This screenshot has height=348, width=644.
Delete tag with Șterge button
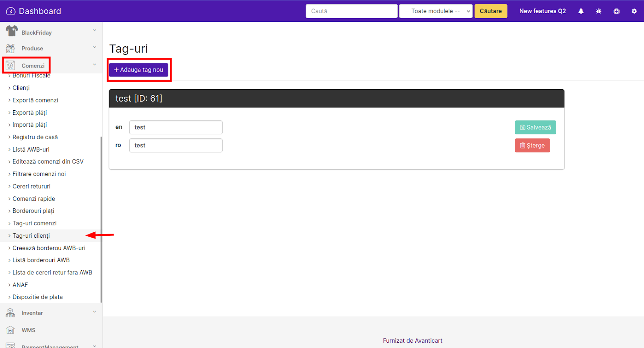(532, 146)
